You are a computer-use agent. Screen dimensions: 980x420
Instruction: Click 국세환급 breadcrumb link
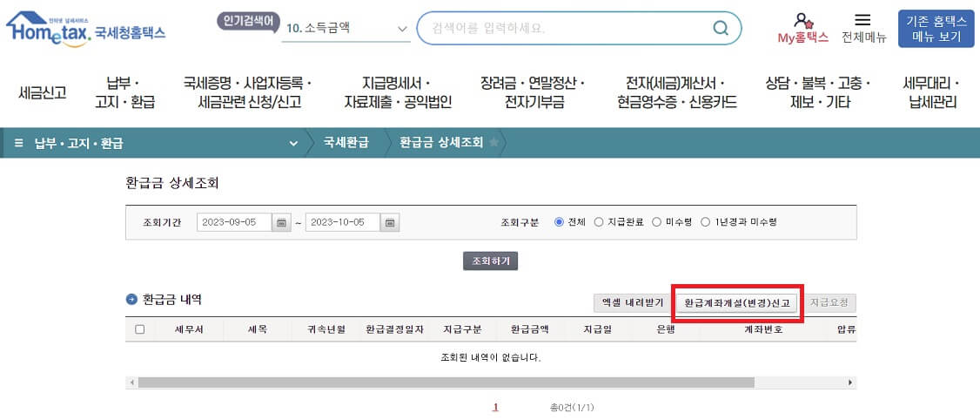pos(346,143)
